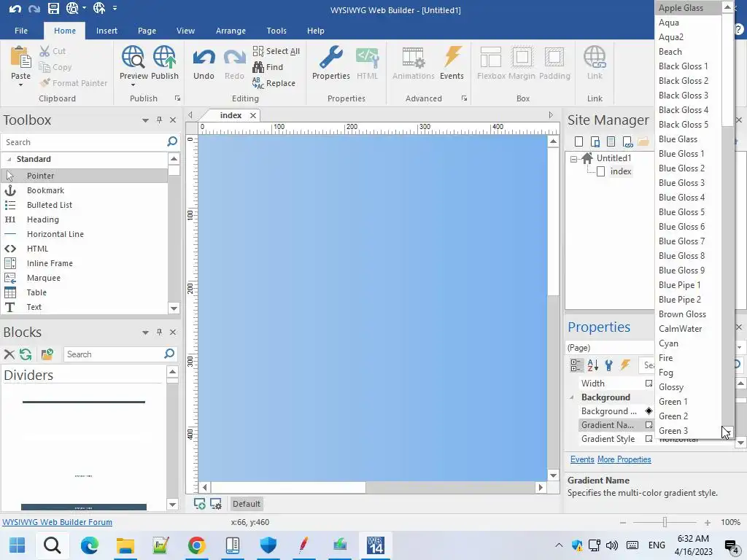Click the Default breakpoint button
Screen dimensions: 747x560
click(x=247, y=504)
